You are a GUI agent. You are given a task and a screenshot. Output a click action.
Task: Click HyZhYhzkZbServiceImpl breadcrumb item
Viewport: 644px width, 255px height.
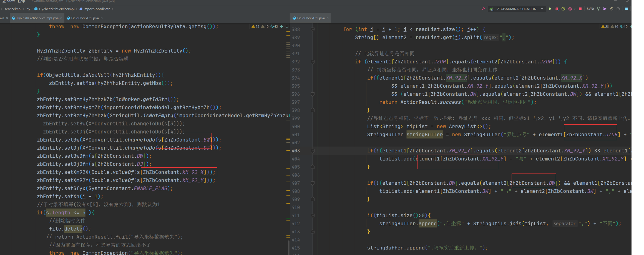coord(57,9)
